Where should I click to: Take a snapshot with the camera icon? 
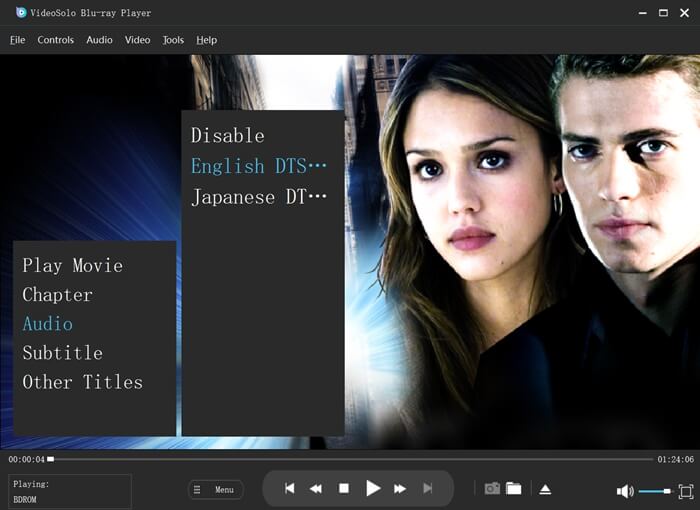[492, 489]
